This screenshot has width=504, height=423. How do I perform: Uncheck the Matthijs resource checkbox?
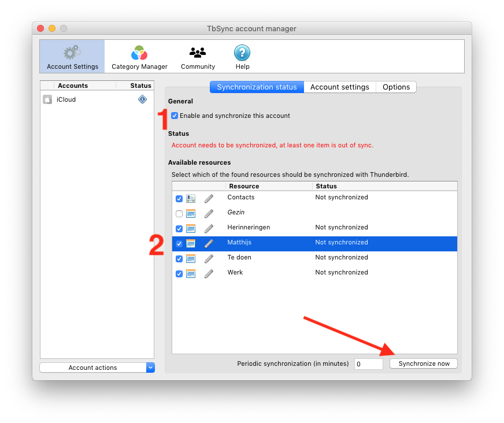179,244
